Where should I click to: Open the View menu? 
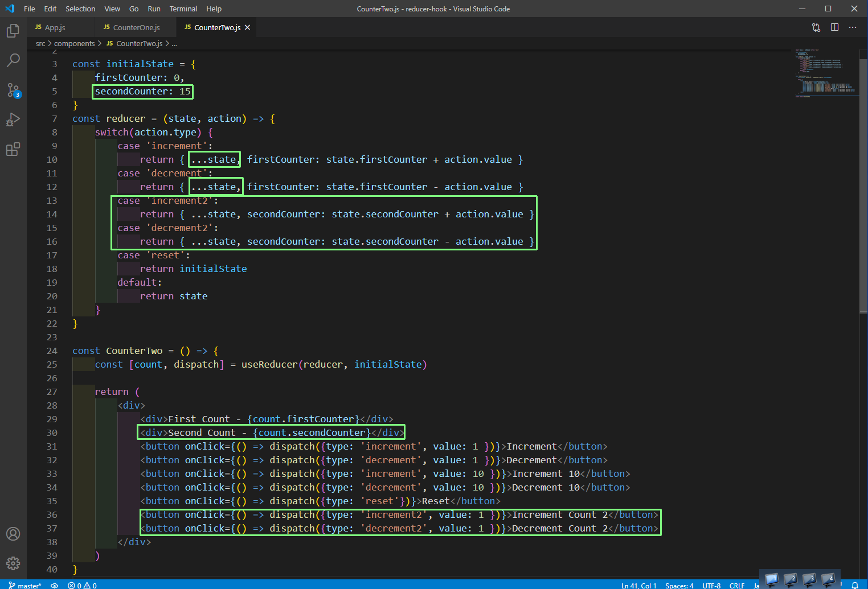[x=112, y=9]
